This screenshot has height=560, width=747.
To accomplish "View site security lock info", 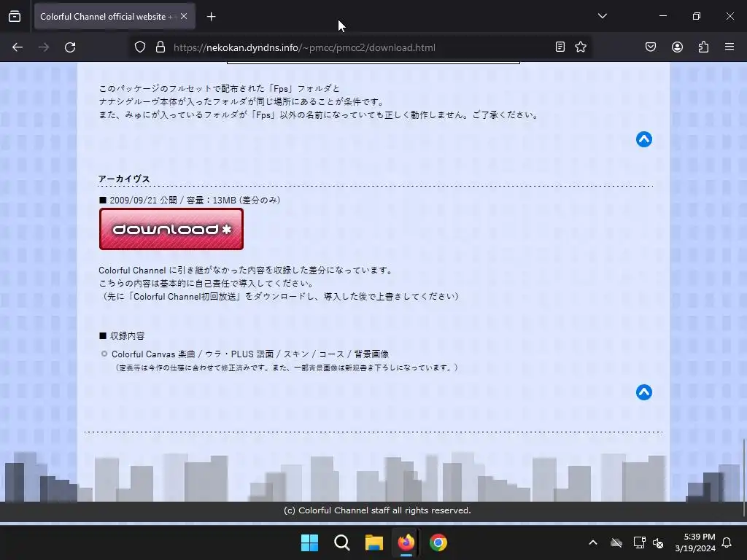I will pos(160,47).
